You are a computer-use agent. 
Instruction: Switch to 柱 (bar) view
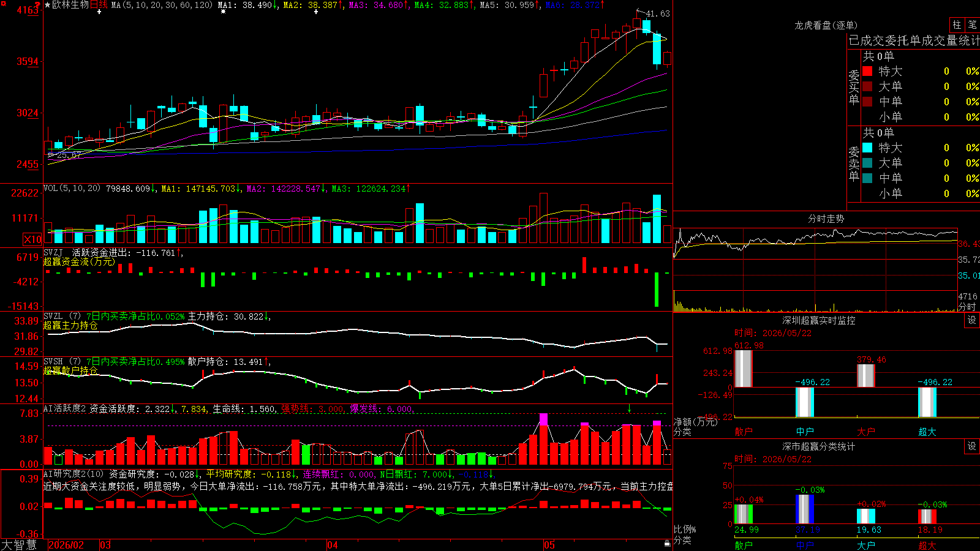957,24
